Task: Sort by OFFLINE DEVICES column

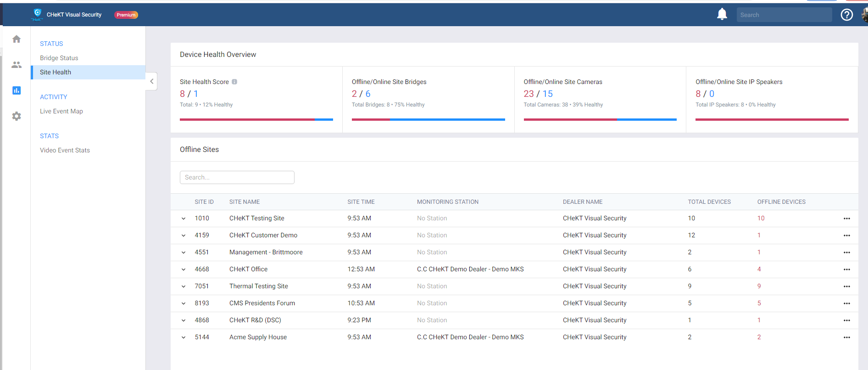Action: (x=781, y=202)
